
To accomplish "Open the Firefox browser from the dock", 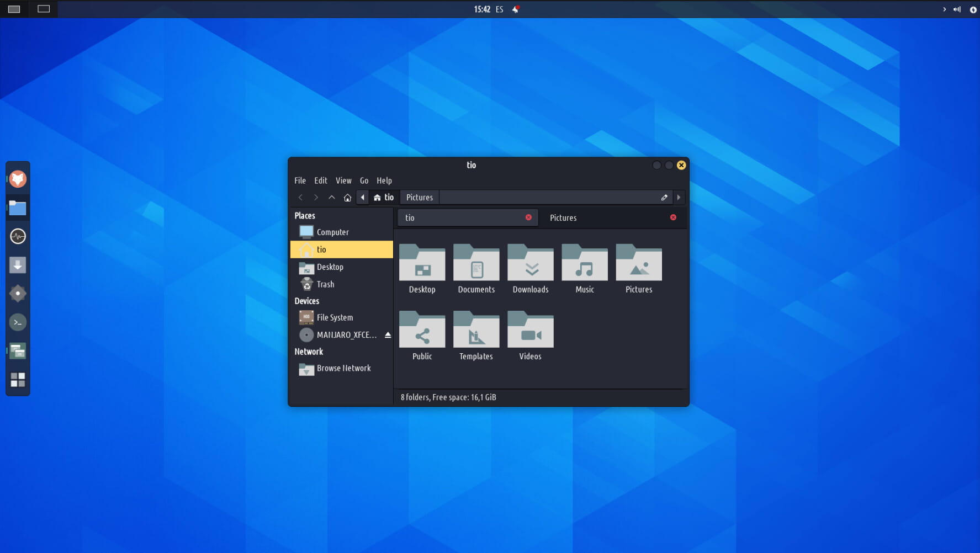I will (x=18, y=179).
